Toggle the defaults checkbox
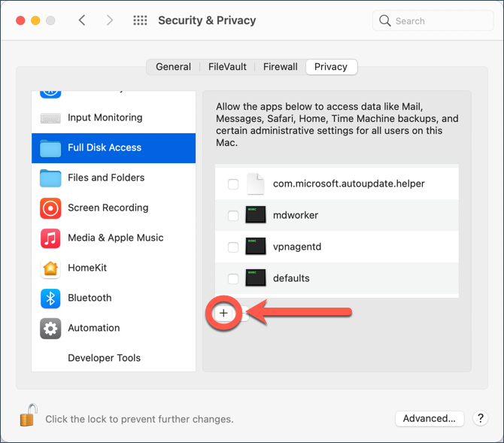The image size is (504, 443). [x=233, y=279]
